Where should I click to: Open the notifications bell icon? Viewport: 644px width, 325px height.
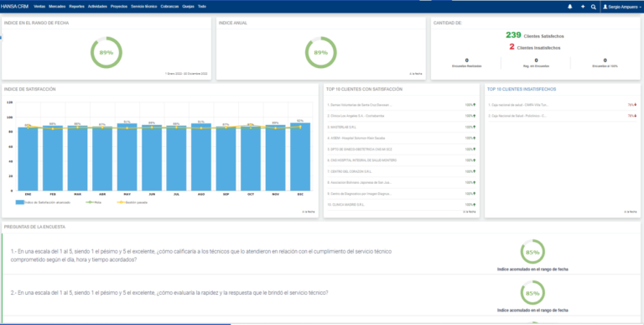pos(569,7)
